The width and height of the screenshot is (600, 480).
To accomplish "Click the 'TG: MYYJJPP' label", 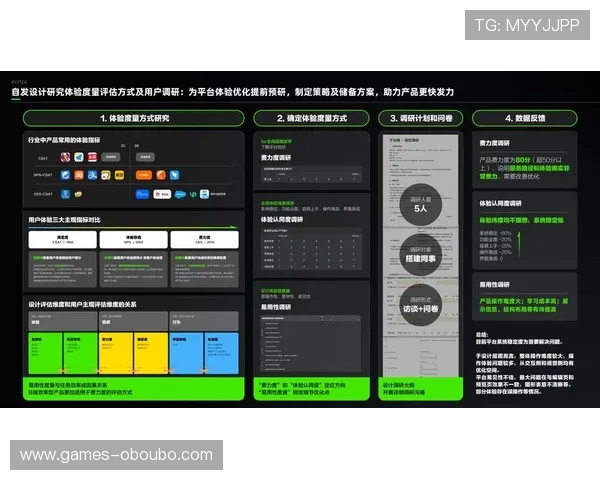I will pyautogui.click(x=527, y=25).
